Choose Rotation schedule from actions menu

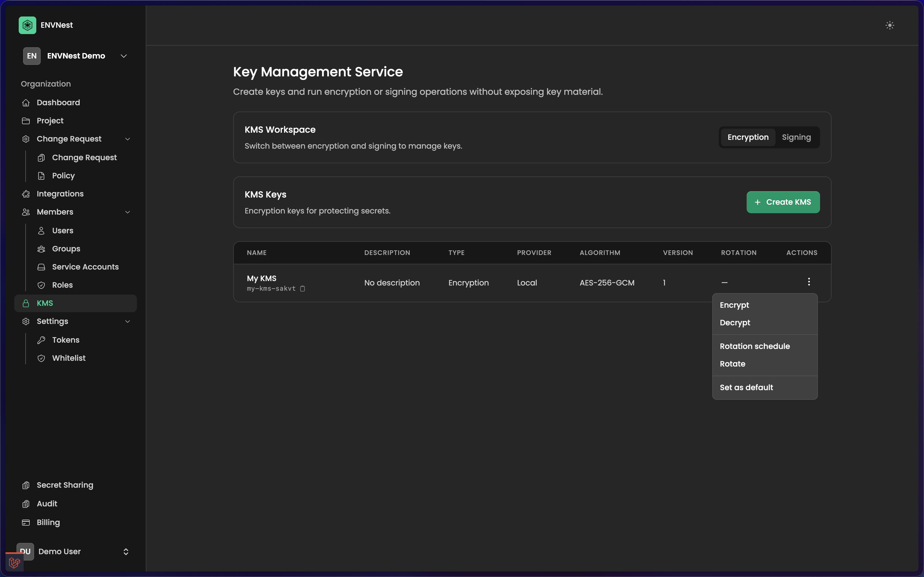click(755, 346)
